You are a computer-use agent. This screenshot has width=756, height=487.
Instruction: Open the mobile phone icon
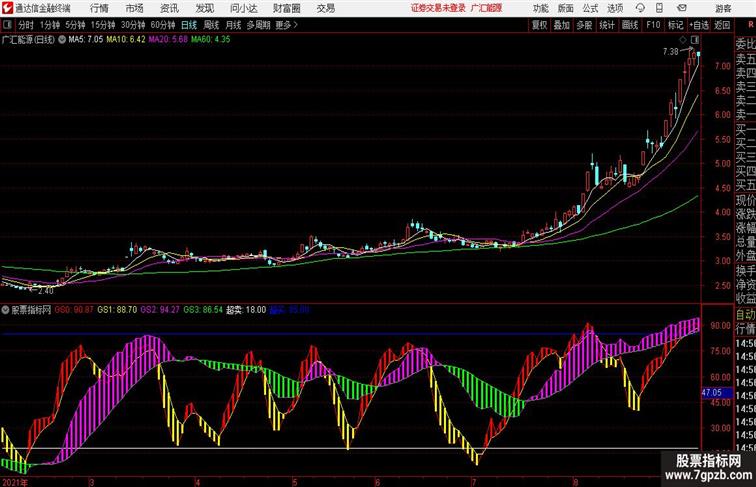pos(659,8)
